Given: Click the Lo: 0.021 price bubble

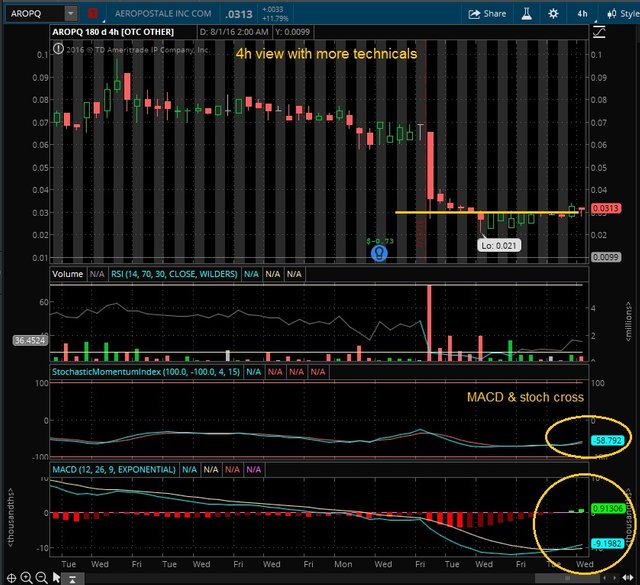Looking at the screenshot, I should pyautogui.click(x=499, y=246).
